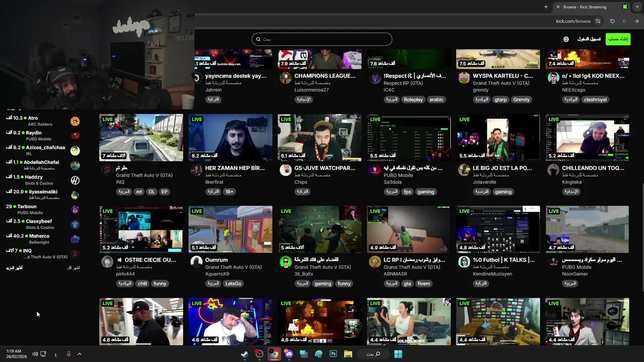Image resolution: width=644 pixels, height=362 pixels.
Task: Open 3li_Boltx channel avatar
Action: pyautogui.click(x=285, y=261)
